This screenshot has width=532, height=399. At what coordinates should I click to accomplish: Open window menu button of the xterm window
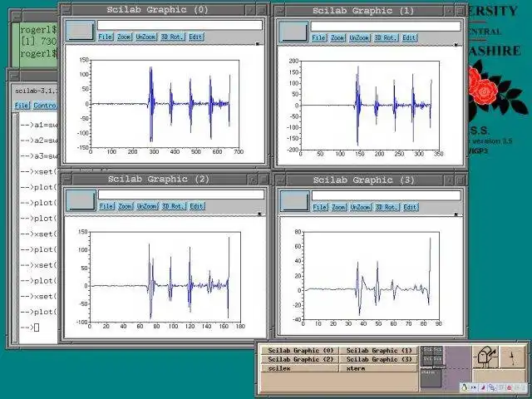coord(17,17)
